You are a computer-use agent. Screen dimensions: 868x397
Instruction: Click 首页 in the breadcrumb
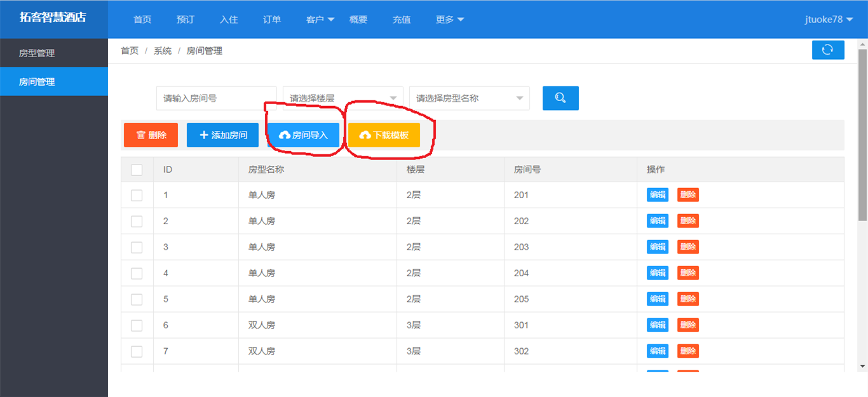point(130,51)
